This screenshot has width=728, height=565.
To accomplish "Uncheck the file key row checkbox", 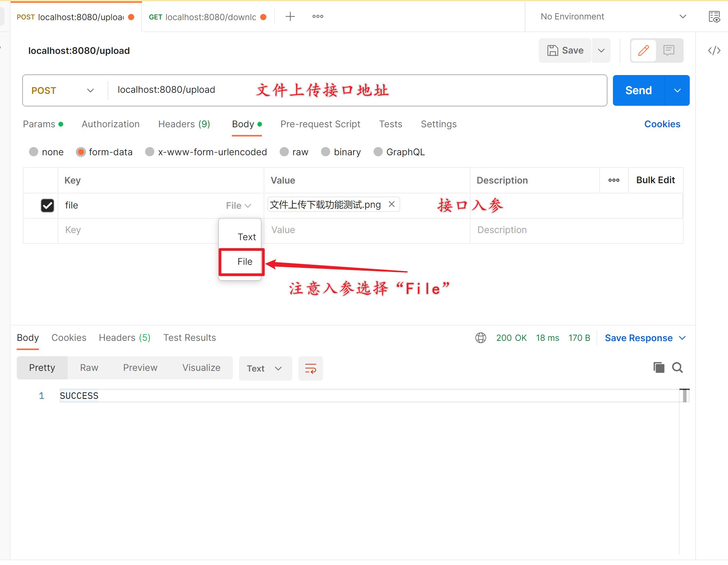I will pyautogui.click(x=47, y=205).
